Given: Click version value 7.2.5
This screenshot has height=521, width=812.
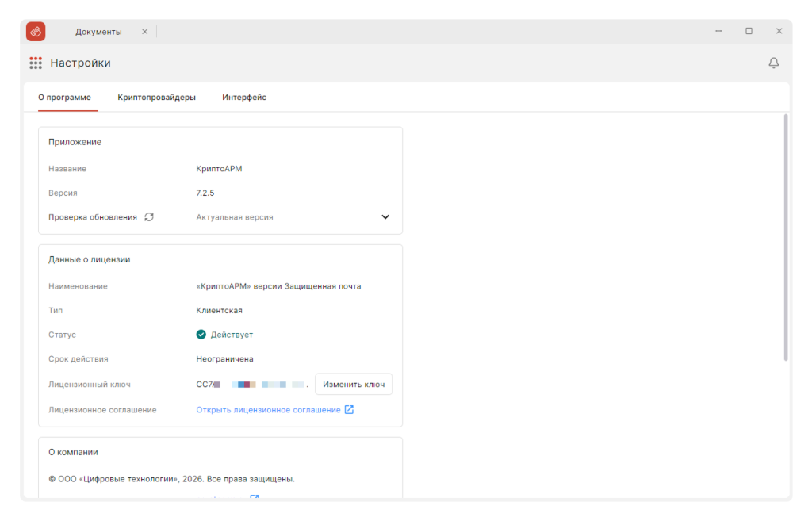Looking at the screenshot, I should coord(205,193).
